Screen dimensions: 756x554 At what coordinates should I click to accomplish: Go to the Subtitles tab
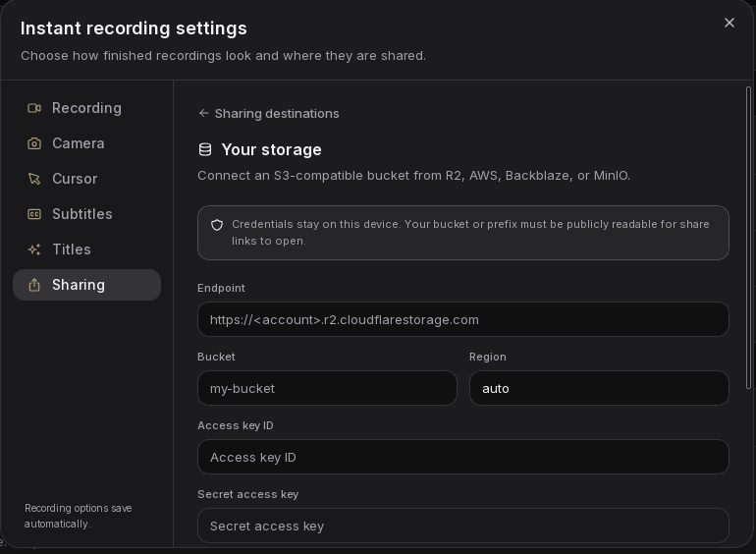pos(86,214)
